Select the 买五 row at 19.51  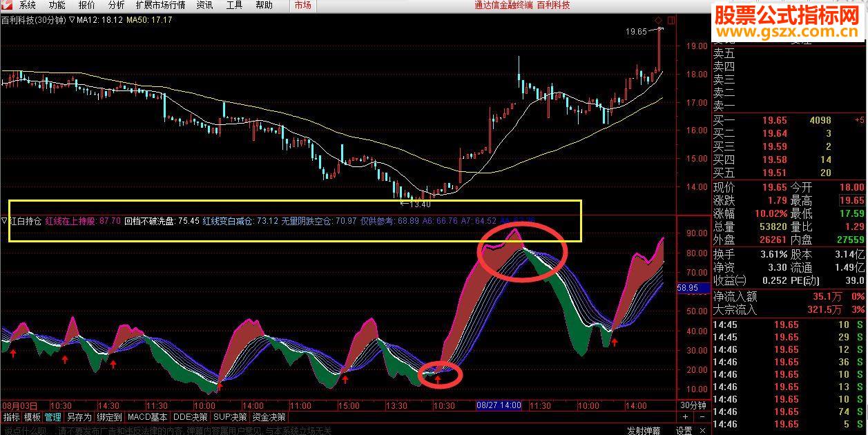click(x=790, y=173)
